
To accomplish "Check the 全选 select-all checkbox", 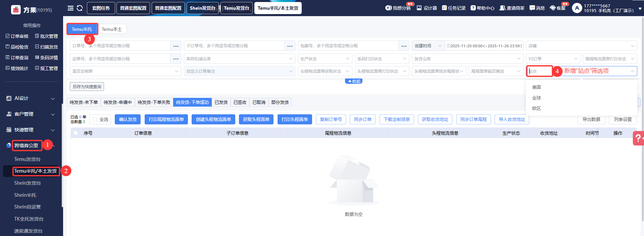I will [95, 119].
